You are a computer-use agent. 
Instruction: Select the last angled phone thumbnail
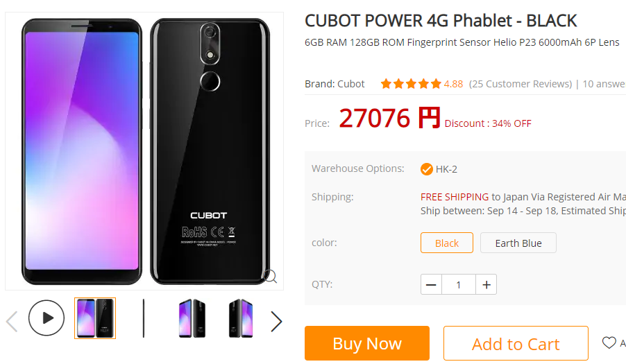[x=241, y=318]
